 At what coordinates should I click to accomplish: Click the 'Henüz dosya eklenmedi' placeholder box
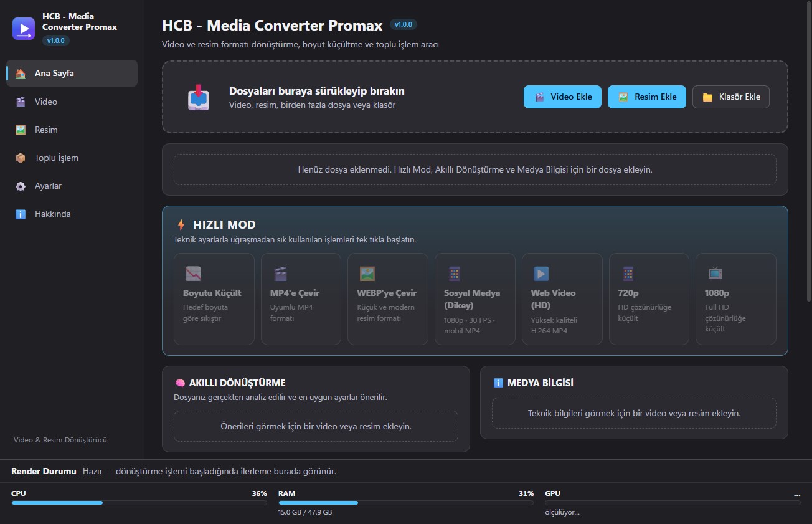click(x=475, y=169)
